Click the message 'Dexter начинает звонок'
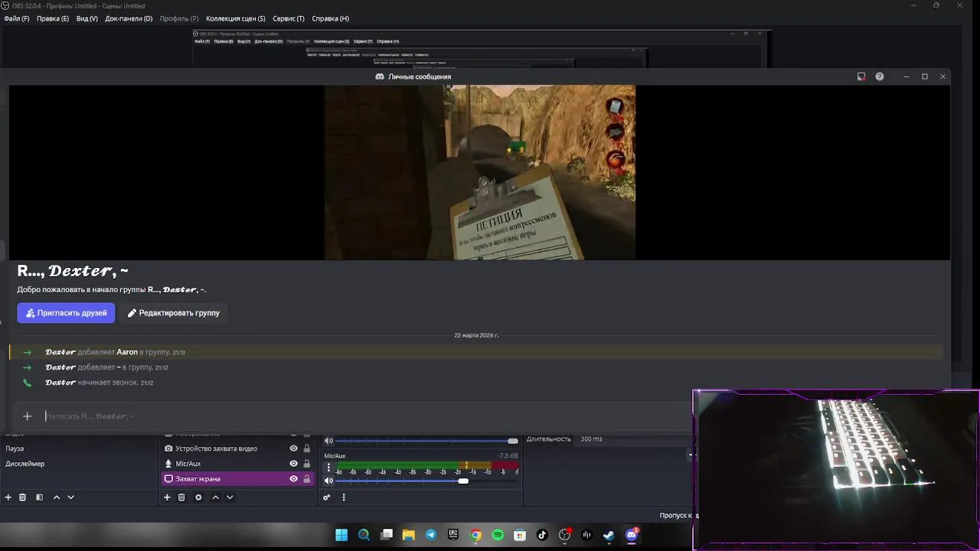 [99, 383]
